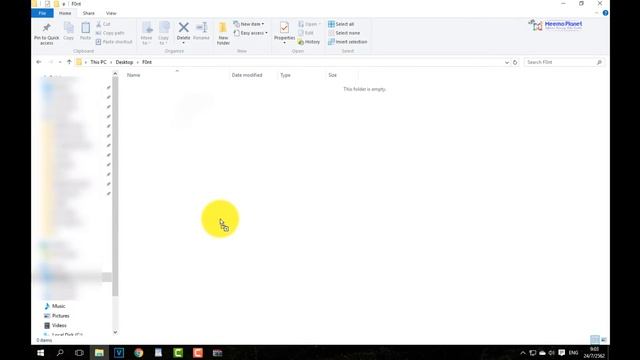Screen dimensions: 640x360
Task: Open the Music folder in sidebar
Action: pos(55,306)
